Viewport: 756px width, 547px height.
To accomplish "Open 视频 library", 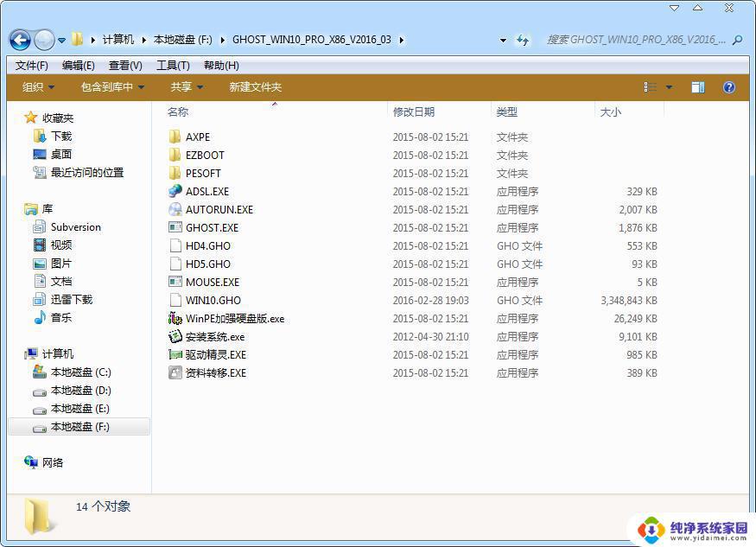I will click(61, 245).
